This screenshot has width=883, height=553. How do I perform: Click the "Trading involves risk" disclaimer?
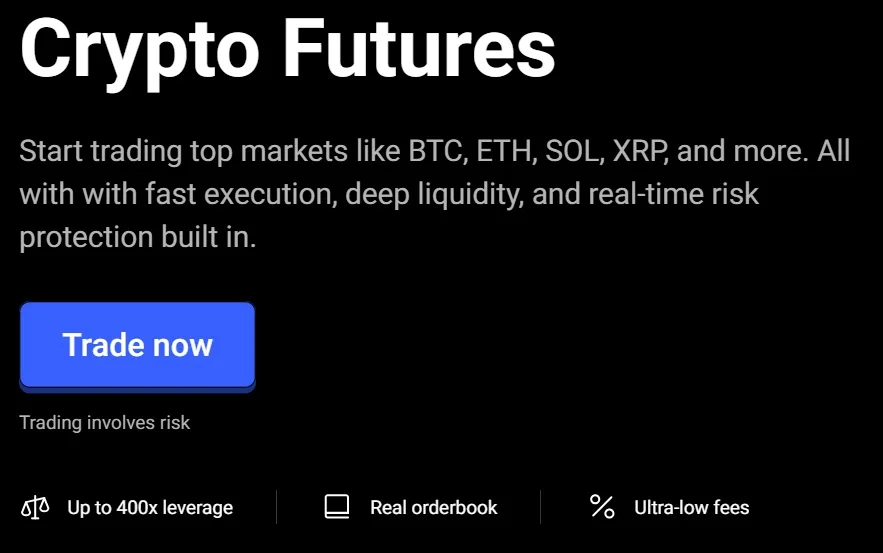click(x=105, y=422)
